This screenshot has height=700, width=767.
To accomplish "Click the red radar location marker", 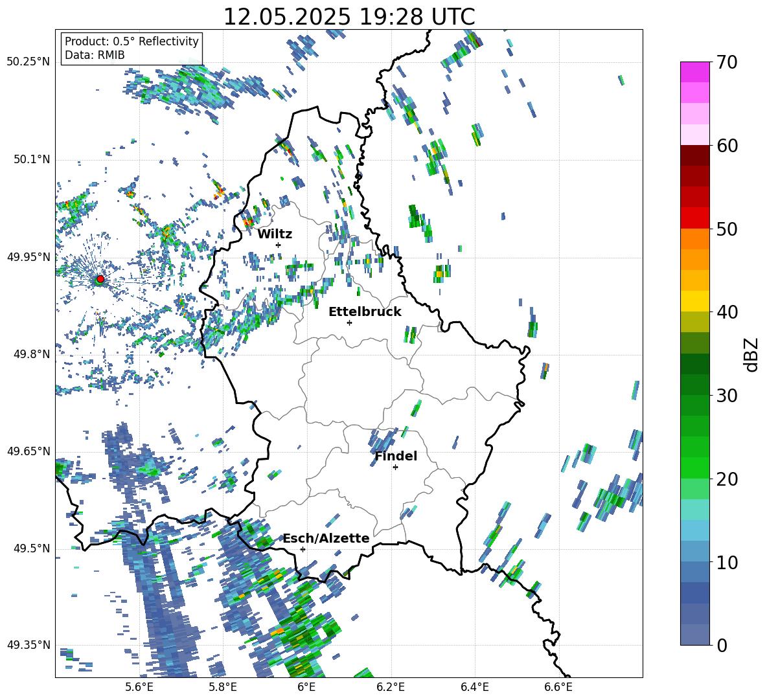I will tap(100, 278).
